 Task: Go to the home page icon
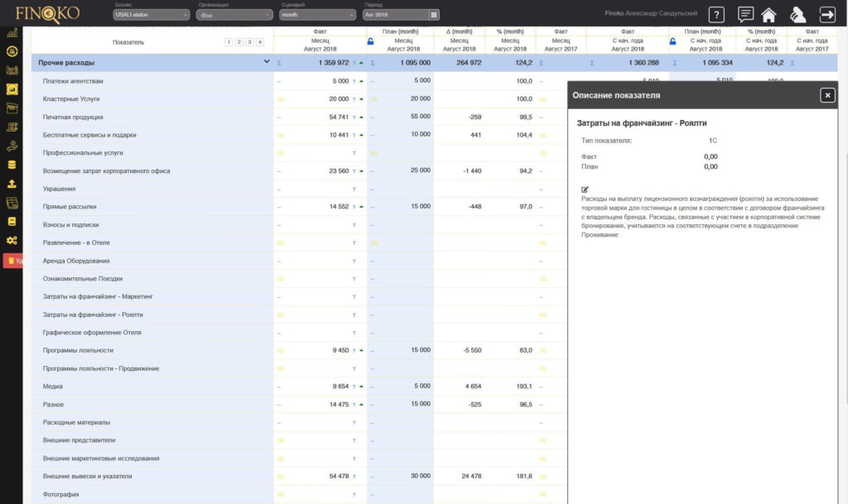click(x=768, y=15)
